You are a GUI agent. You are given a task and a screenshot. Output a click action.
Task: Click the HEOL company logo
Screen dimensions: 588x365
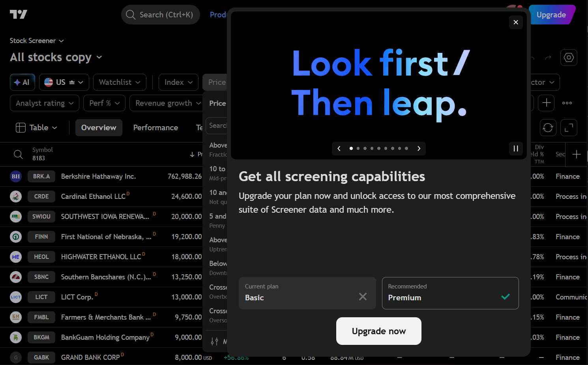16,257
